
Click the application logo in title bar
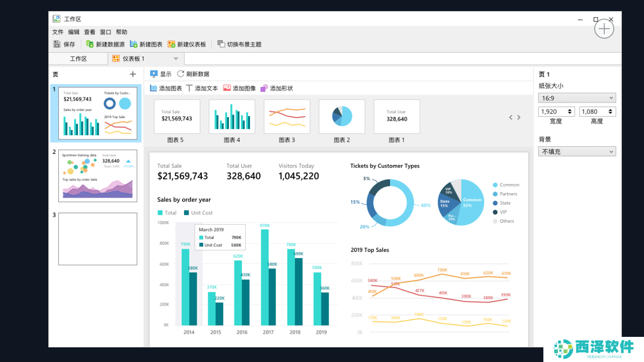57,19
